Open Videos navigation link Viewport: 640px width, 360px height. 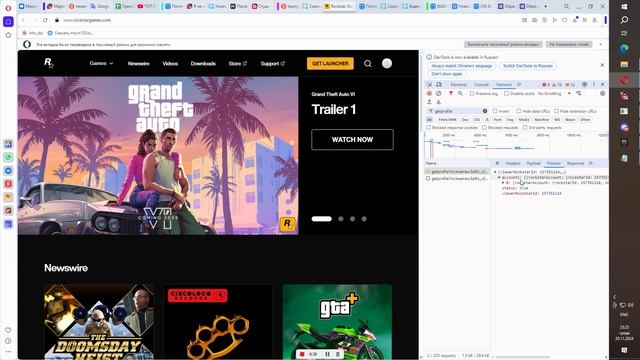(170, 64)
